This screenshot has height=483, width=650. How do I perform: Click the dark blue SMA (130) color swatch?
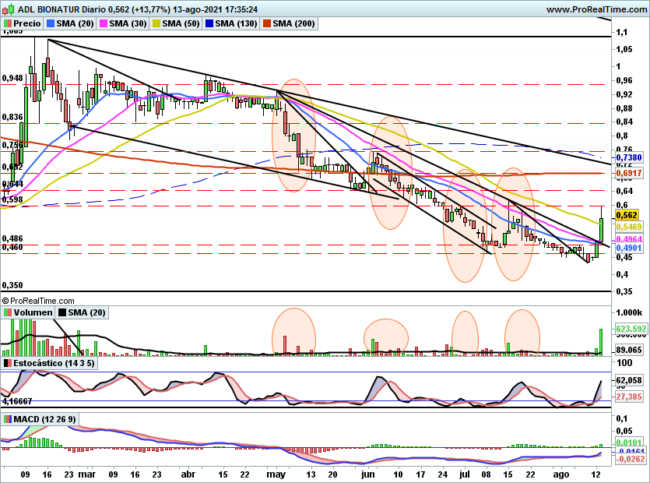click(209, 24)
